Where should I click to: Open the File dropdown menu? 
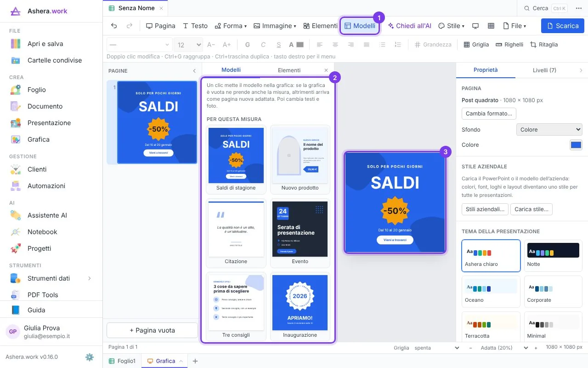(514, 26)
